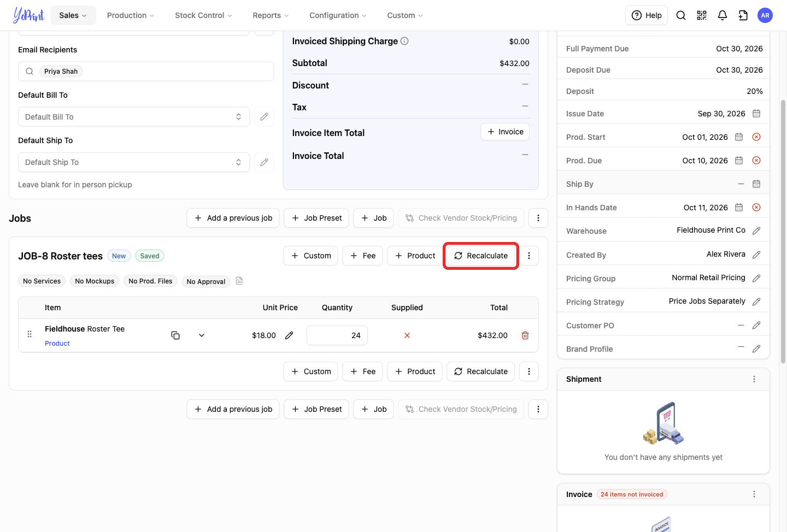Edit the $18.00 unit price
Viewport: 787px width, 532px height.
click(289, 335)
